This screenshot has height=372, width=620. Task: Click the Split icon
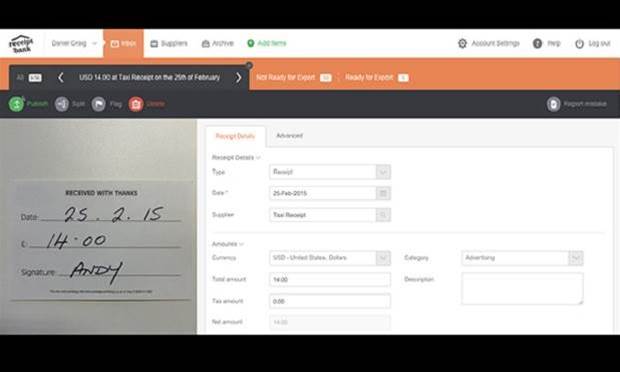[x=62, y=104]
